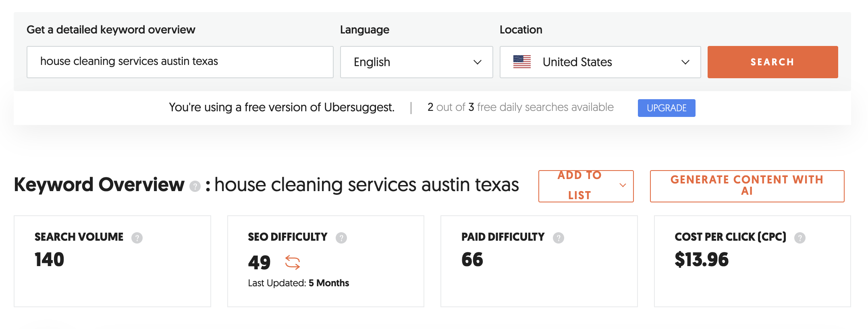Expand the Add to List dropdown arrow
Viewport: 868px width, 329px height.
click(622, 186)
